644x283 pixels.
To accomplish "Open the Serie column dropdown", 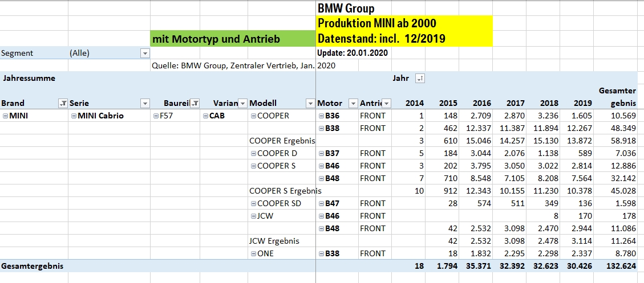I will tap(145, 103).
